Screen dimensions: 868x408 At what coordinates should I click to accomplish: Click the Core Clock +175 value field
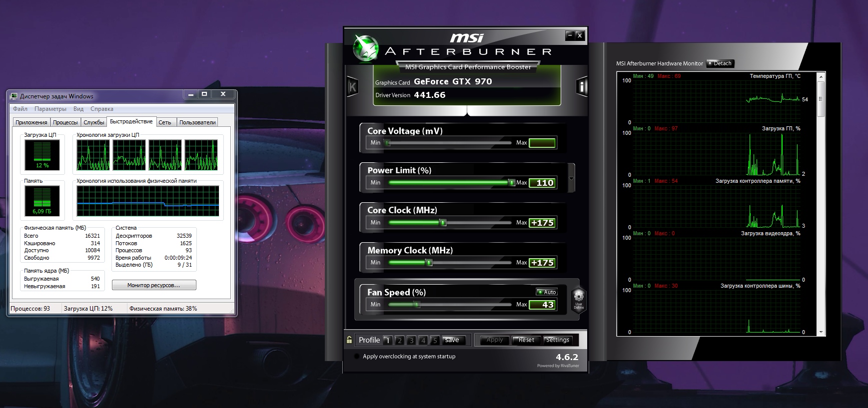542,223
